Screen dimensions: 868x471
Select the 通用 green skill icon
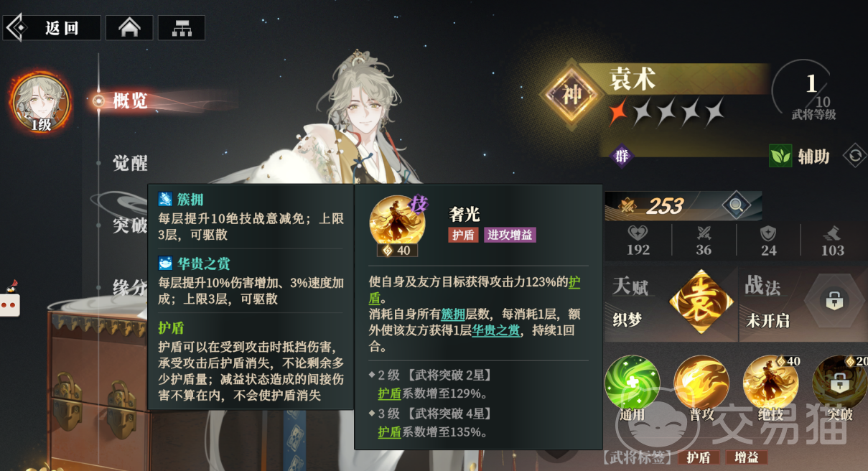coord(632,383)
